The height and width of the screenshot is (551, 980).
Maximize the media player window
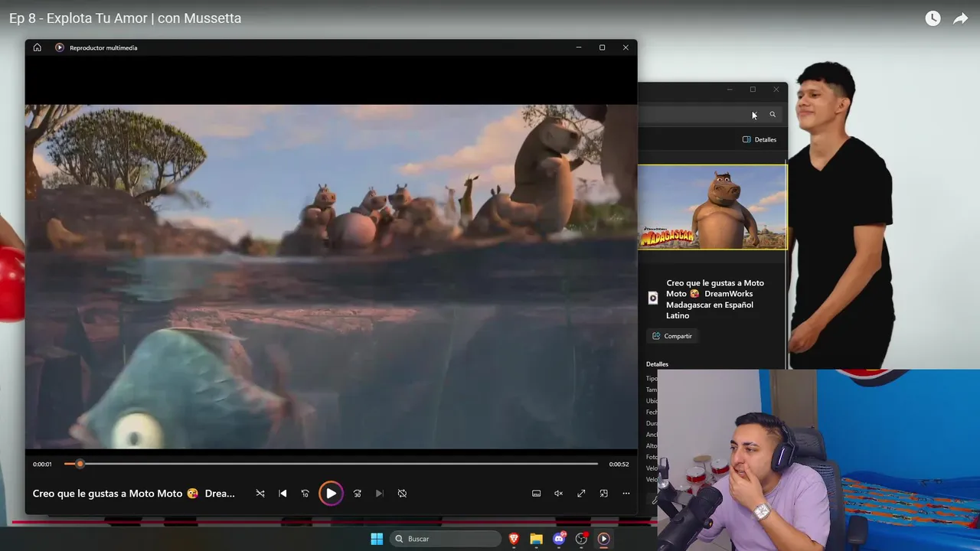click(602, 47)
